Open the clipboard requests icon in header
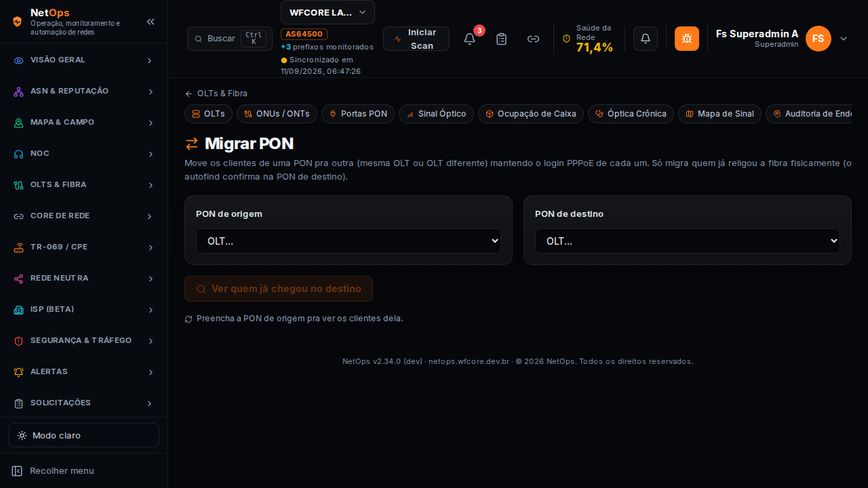The image size is (868, 488). coord(501,39)
